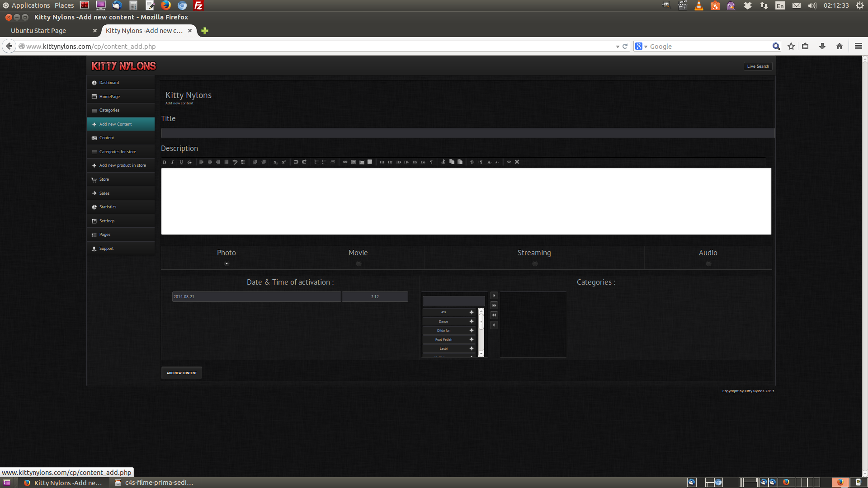This screenshot has height=488, width=868.
Task: Select the Streaming content type
Action: pyautogui.click(x=535, y=264)
